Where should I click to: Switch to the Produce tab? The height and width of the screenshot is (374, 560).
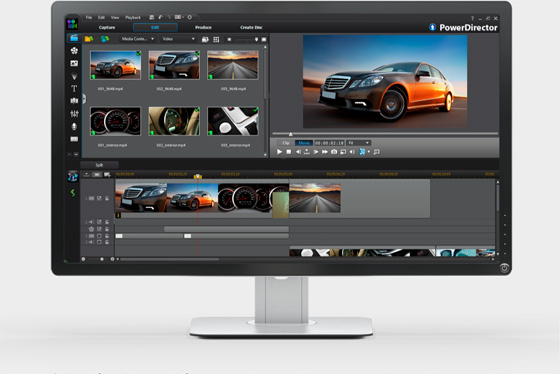[203, 28]
